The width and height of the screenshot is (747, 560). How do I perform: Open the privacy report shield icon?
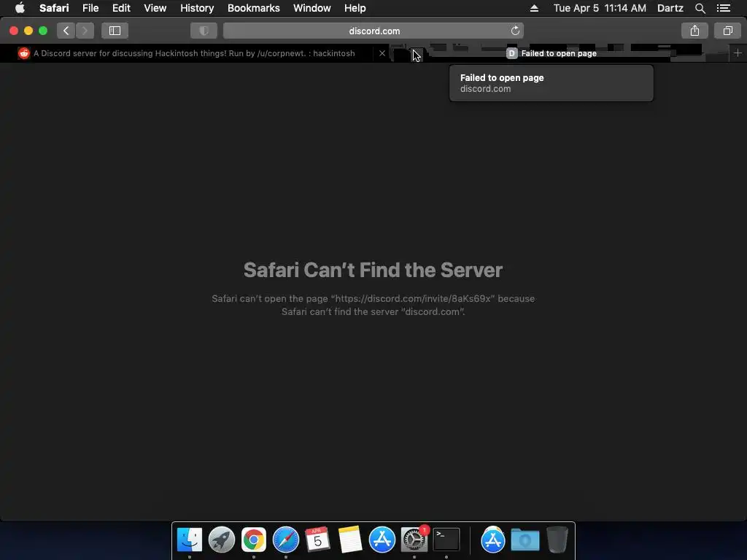coord(204,31)
